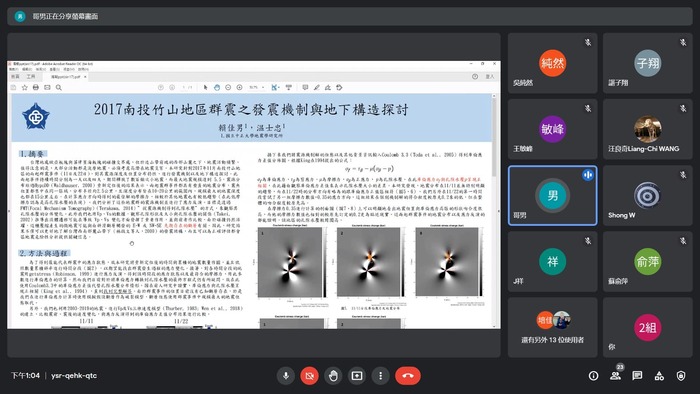The height and width of the screenshot is (394, 700).
Task: Click the 謝子翔 participant tile
Action: tap(648, 63)
